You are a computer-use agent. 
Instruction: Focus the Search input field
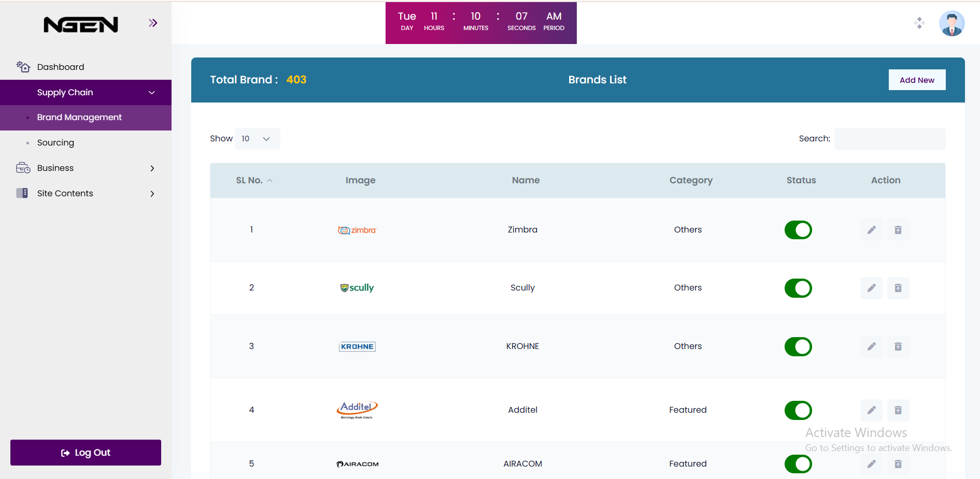pos(889,139)
